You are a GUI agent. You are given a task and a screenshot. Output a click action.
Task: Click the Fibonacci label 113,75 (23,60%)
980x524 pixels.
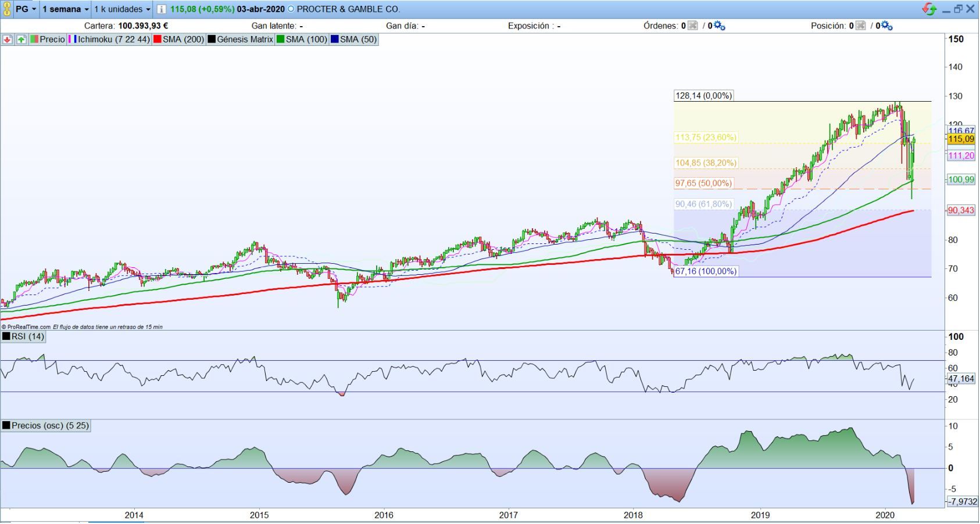(x=706, y=137)
